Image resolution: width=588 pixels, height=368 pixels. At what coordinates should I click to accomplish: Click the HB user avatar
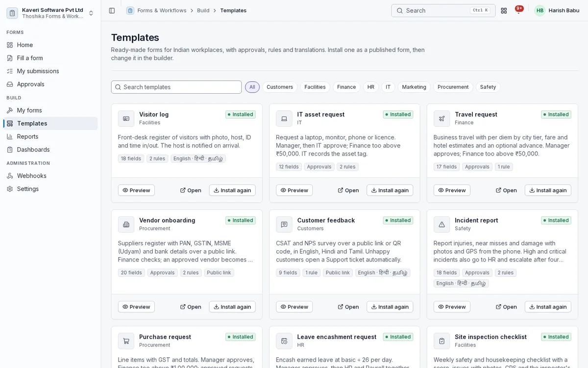[539, 10]
